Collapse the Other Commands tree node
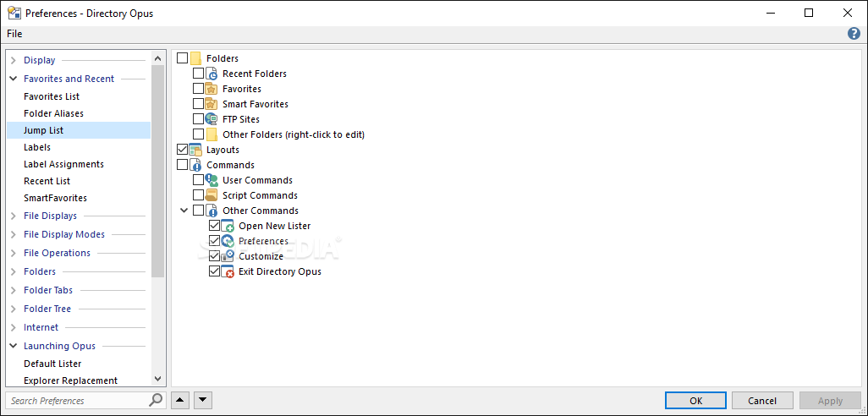This screenshot has height=416, width=868. click(184, 211)
